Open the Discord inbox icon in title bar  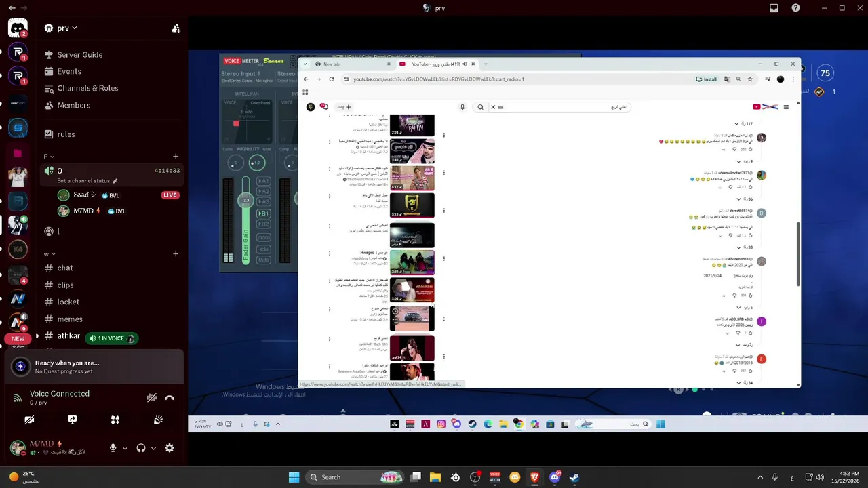(774, 8)
